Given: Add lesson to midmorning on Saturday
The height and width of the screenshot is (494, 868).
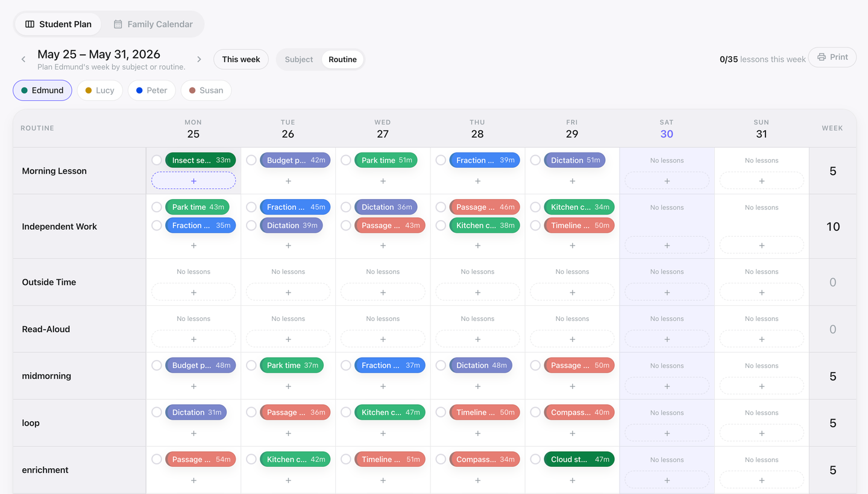Looking at the screenshot, I should [x=667, y=386].
